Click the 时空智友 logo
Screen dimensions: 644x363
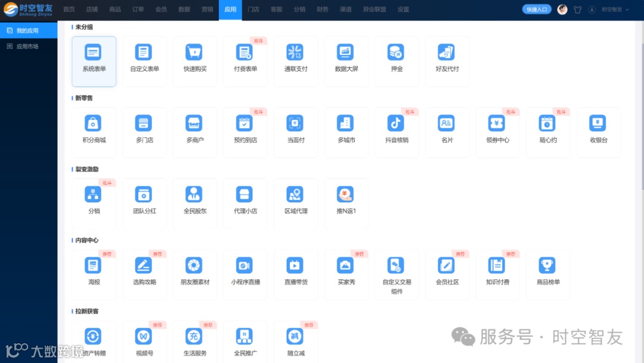29,10
